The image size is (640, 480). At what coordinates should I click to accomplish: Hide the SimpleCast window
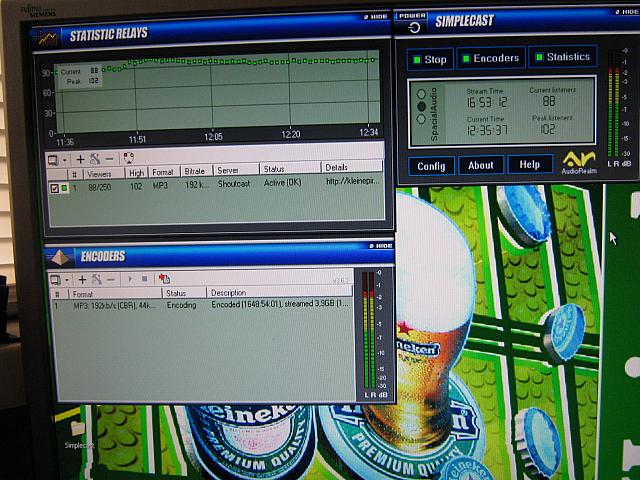[x=627, y=11]
